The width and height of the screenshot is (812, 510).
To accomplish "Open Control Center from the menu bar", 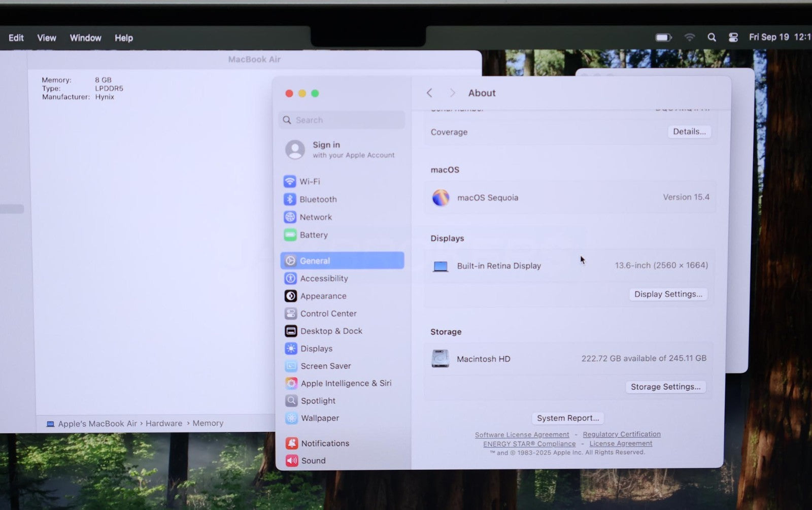I will [x=733, y=38].
